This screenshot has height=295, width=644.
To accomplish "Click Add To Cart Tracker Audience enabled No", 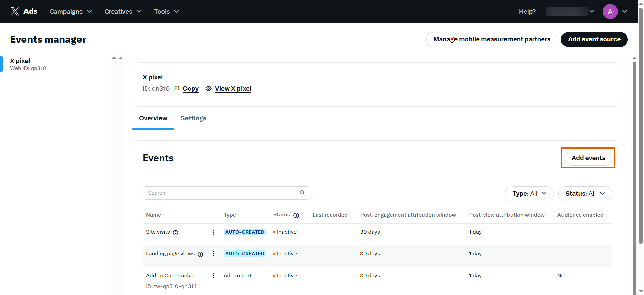I will tap(561, 276).
